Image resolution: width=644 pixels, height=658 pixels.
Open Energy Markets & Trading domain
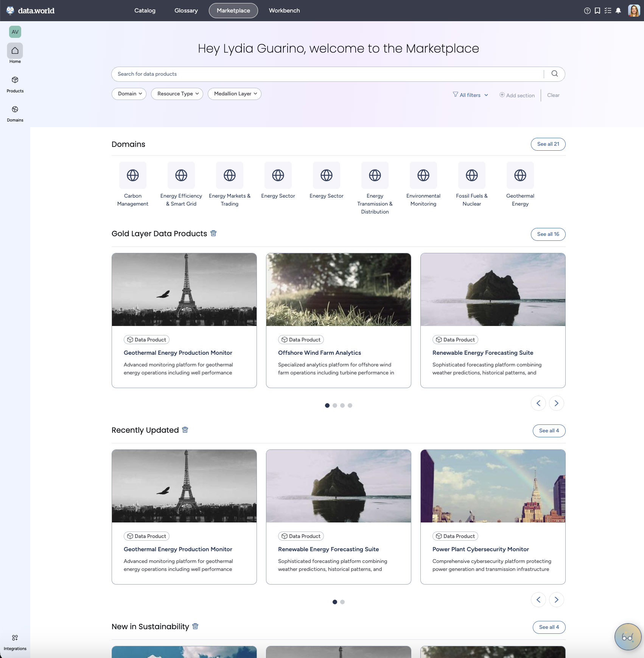coord(230,184)
